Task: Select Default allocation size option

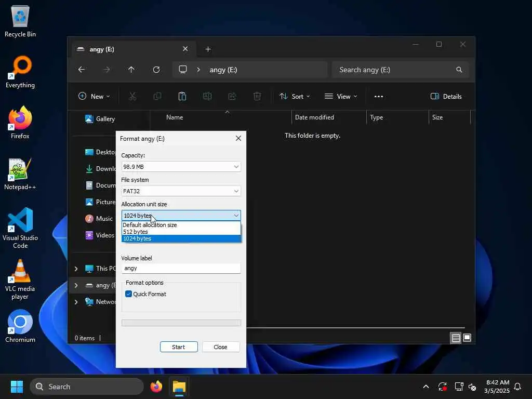Action: pos(181,225)
